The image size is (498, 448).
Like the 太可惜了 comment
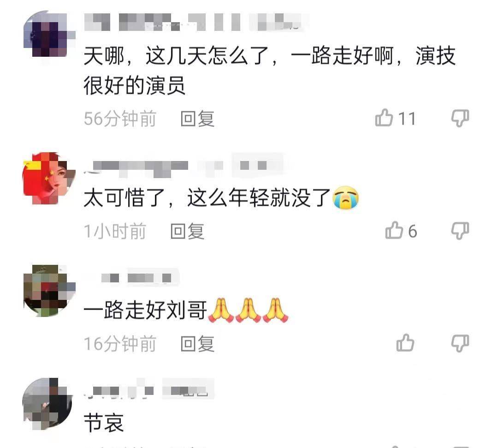(394, 230)
